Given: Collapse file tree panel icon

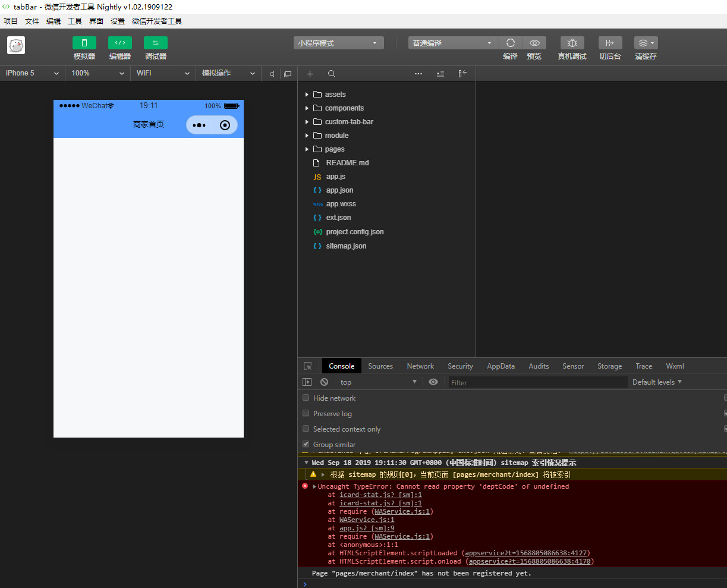Looking at the screenshot, I should tap(462, 74).
